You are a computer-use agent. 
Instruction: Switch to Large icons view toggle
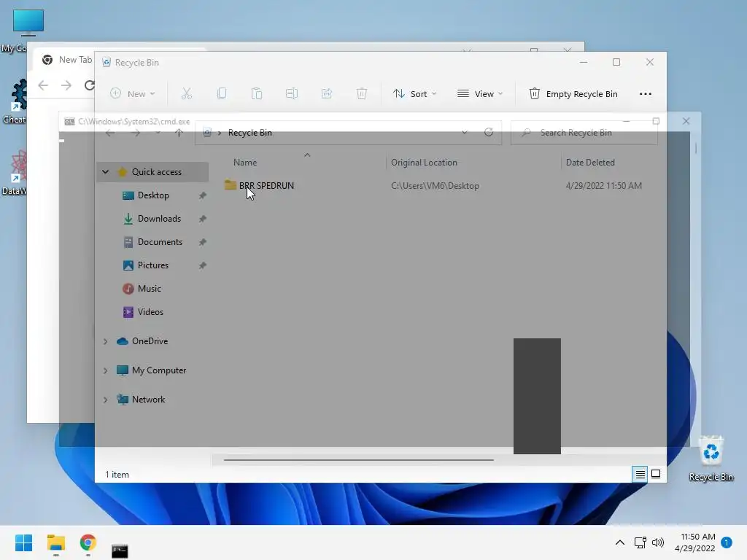[656, 474]
